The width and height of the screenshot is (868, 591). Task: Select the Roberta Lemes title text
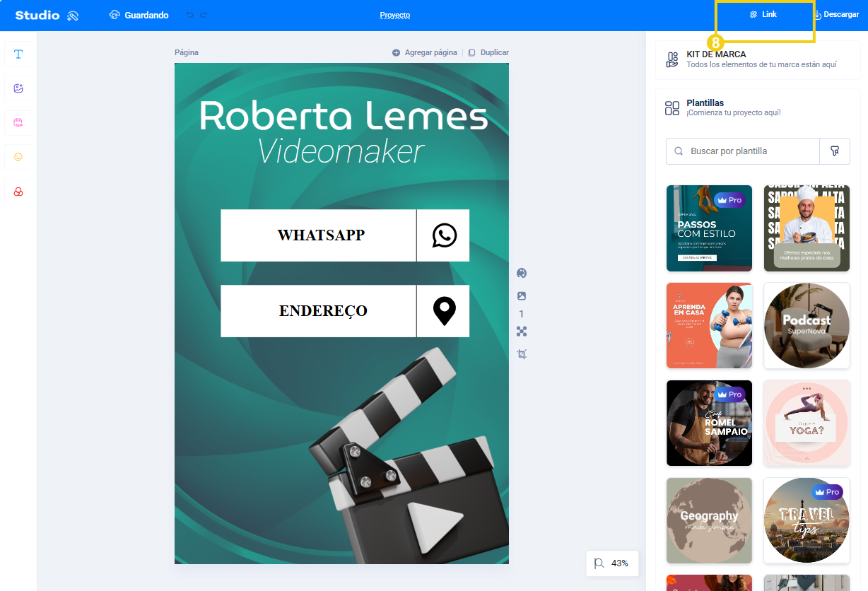pos(344,117)
